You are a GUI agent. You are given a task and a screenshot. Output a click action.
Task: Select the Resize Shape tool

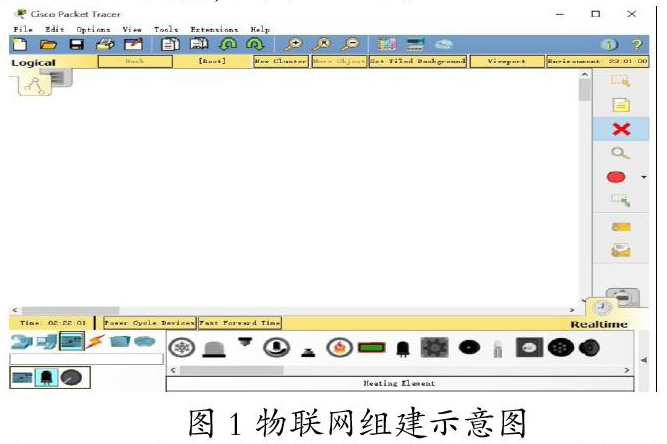click(x=620, y=200)
